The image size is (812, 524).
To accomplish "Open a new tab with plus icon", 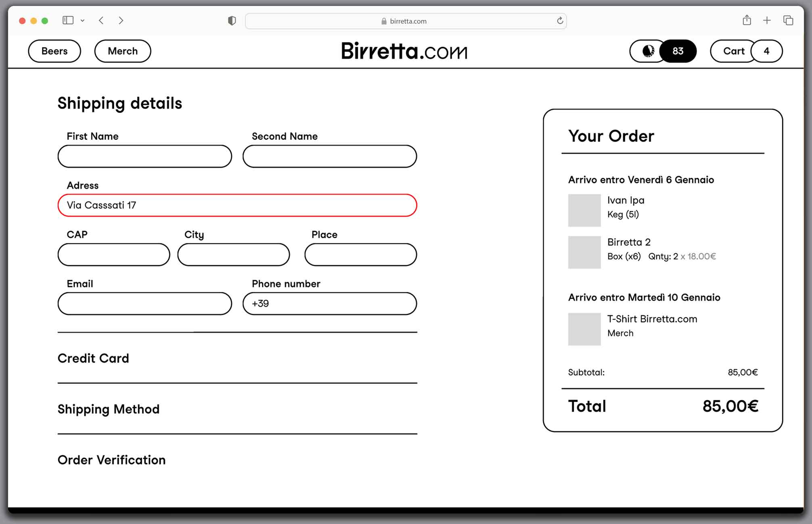I will tap(767, 20).
